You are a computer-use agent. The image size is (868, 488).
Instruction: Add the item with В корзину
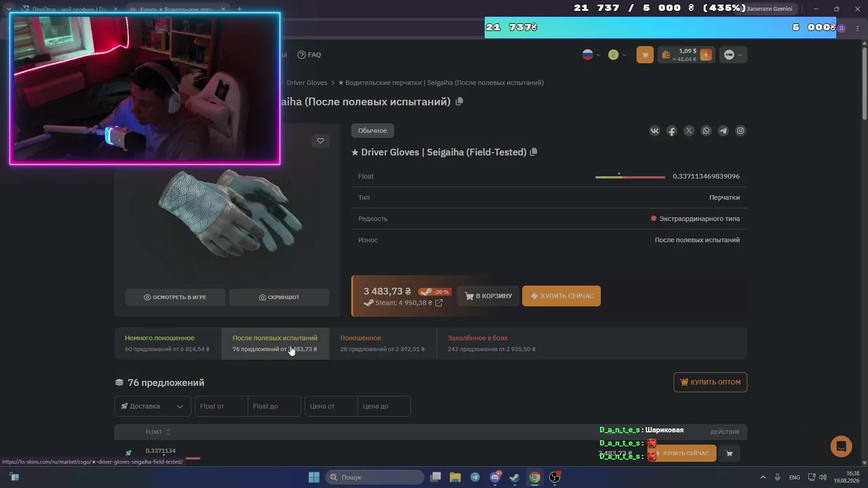pos(488,296)
